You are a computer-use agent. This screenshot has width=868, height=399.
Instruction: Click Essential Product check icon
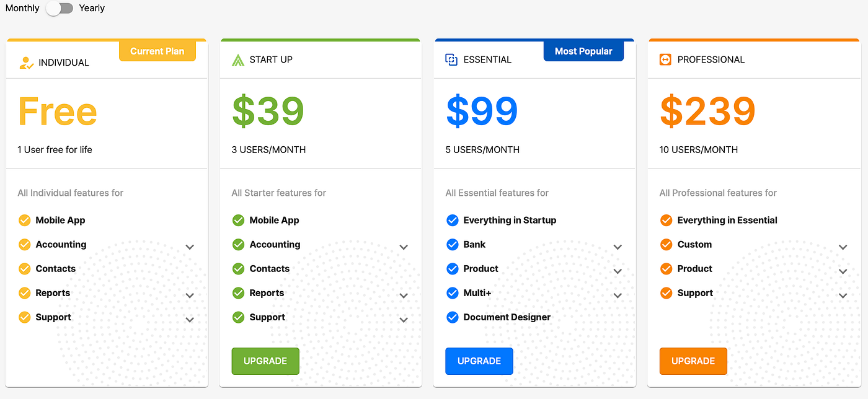click(x=452, y=268)
